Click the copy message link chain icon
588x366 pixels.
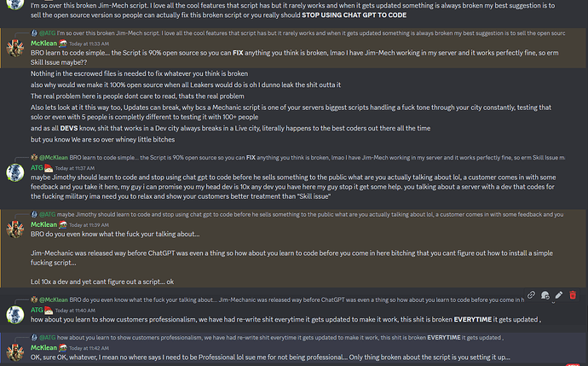(x=531, y=295)
